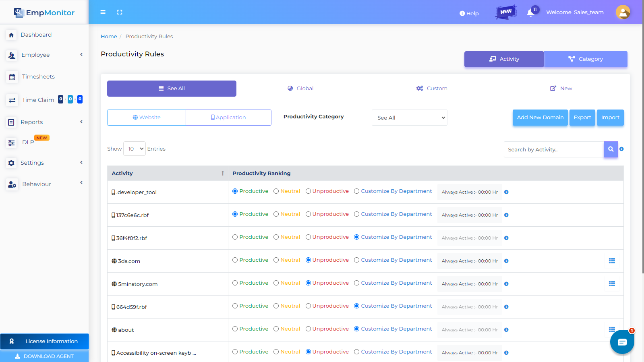Click the Always Active time for 3ds.com
The width and height of the screenshot is (644, 362).
(x=470, y=261)
